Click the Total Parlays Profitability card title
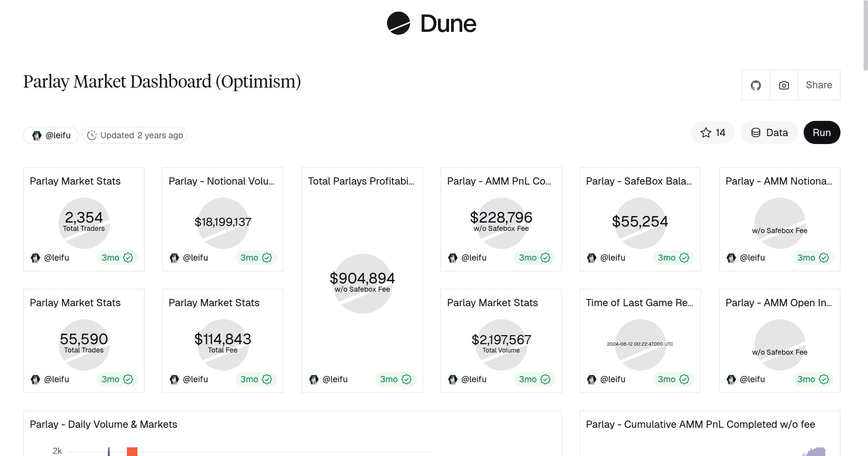 [x=361, y=181]
